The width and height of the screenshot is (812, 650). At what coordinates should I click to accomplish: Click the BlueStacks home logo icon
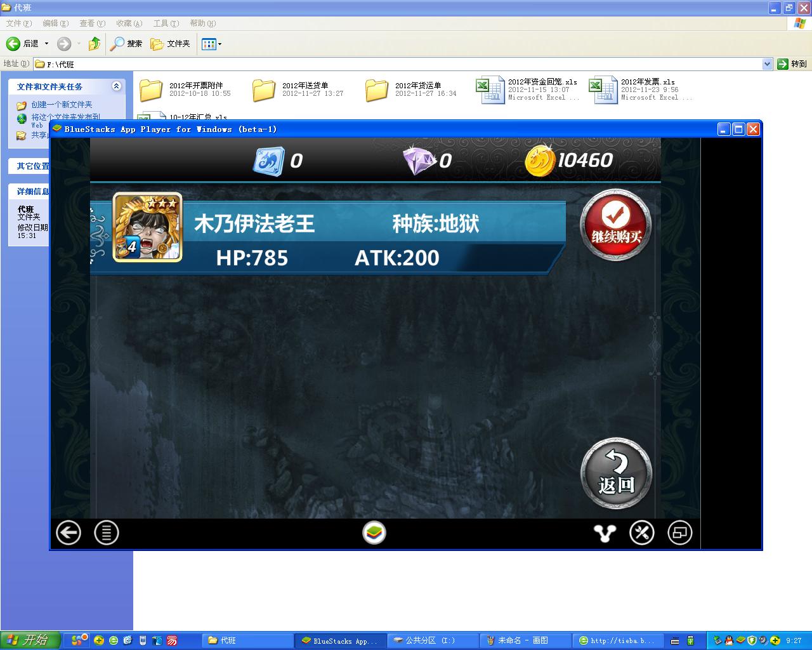click(374, 533)
